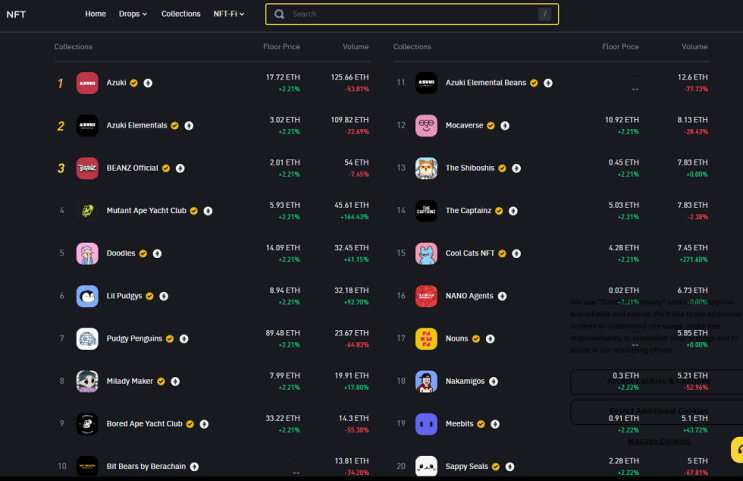Click the magnifier icon in search bar

point(280,14)
